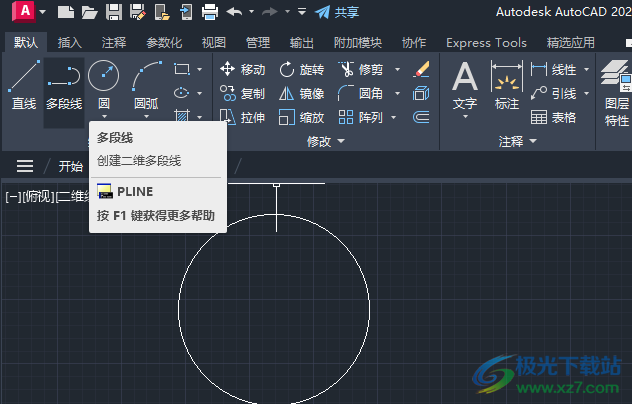Click the Save As icon
This screenshot has width=632, height=404.
coord(138,12)
